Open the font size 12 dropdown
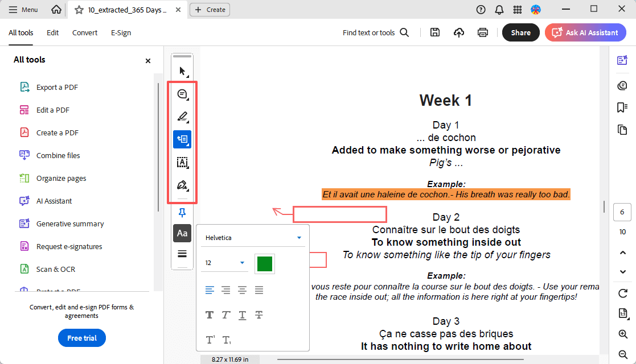The width and height of the screenshot is (636, 364). (x=224, y=263)
